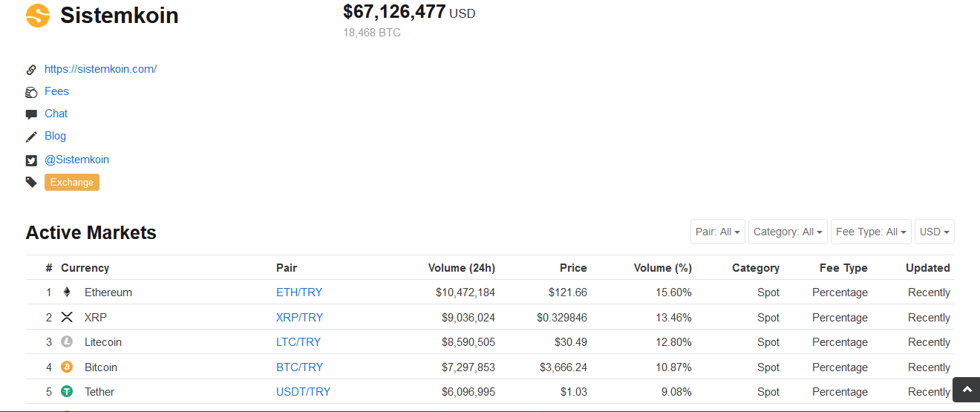The image size is (980, 412).
Task: Change currency using the USD dropdown
Action: click(x=934, y=232)
